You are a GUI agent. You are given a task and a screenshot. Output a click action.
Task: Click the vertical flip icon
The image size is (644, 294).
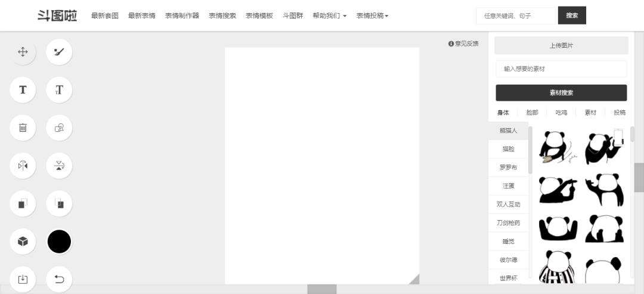(x=59, y=165)
